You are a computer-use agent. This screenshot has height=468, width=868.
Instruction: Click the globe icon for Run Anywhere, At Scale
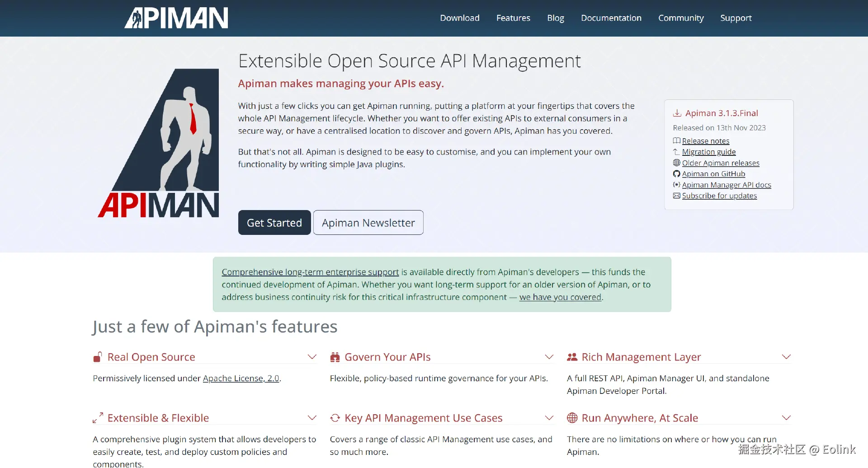[x=572, y=418]
